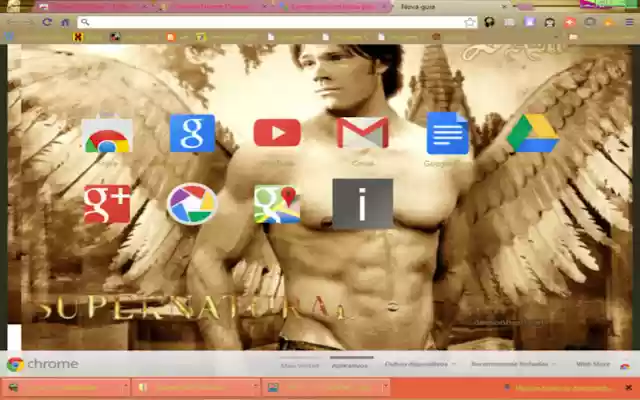
Task: Open the gray info 'i' app tile
Action: pyautogui.click(x=362, y=203)
